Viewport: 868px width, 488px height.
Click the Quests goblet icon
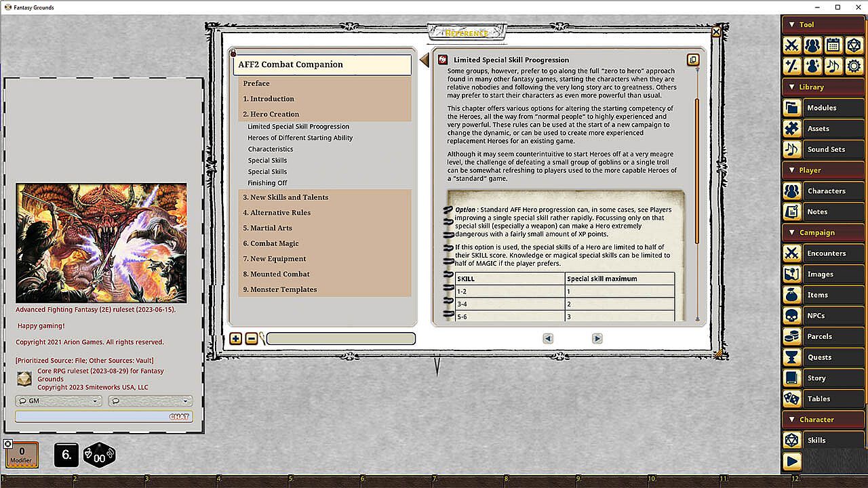[x=791, y=357]
